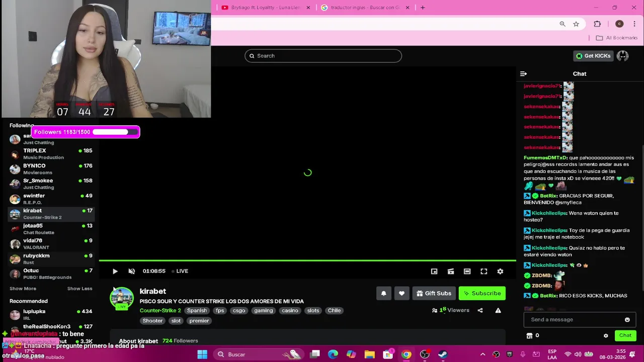The width and height of the screenshot is (644, 362).
Task: Open rubyckkm Rust channel
Action: [x=50, y=259]
